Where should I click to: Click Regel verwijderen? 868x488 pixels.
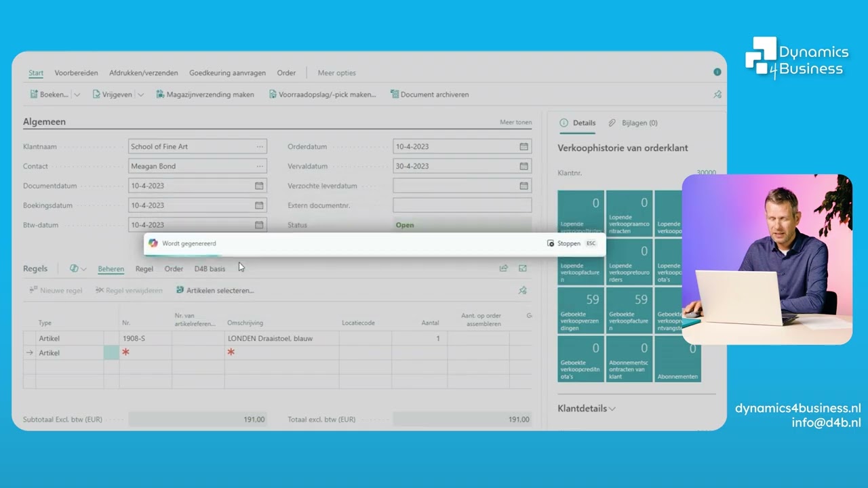tap(129, 290)
